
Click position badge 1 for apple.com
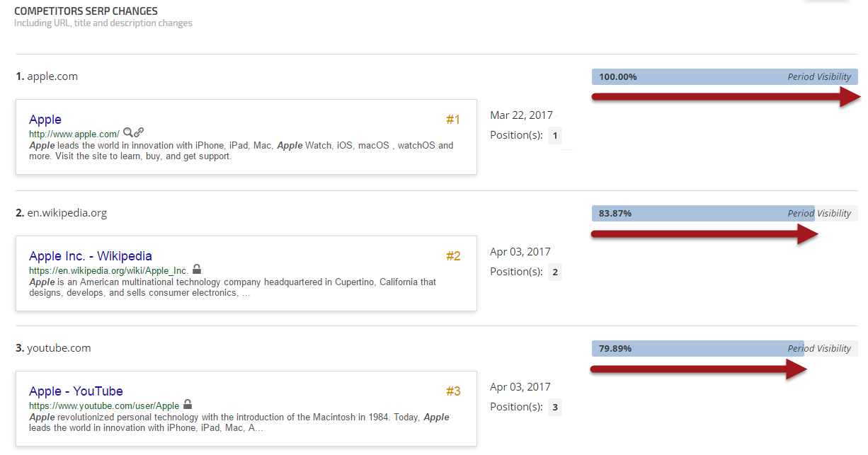555,136
